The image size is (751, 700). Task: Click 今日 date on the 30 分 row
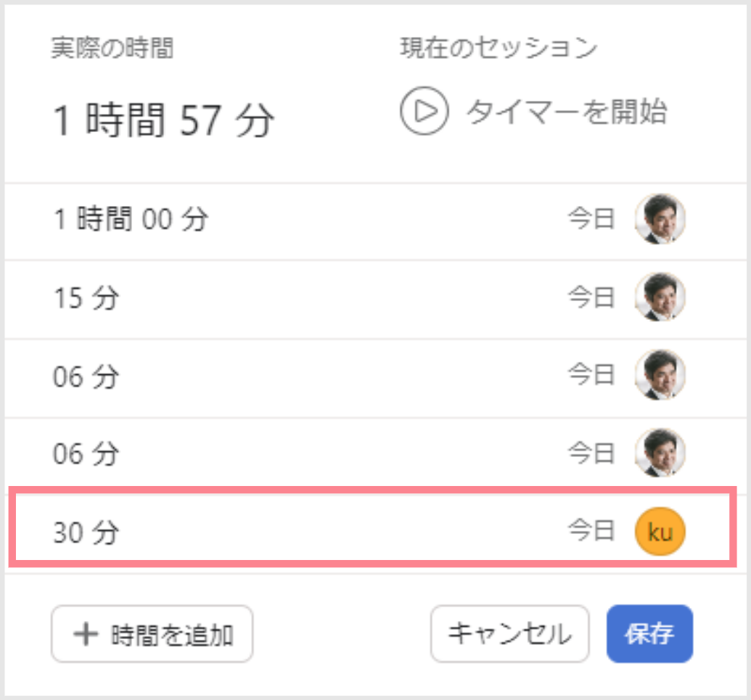point(591,531)
